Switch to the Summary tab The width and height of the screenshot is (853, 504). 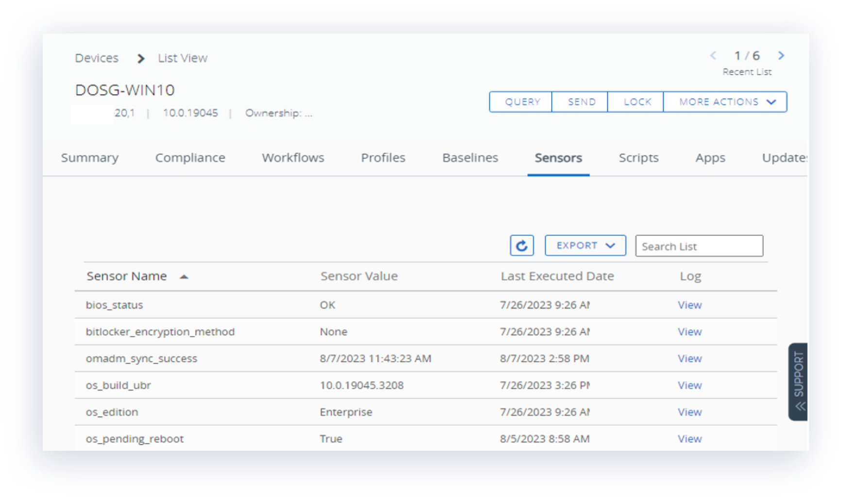tap(90, 158)
